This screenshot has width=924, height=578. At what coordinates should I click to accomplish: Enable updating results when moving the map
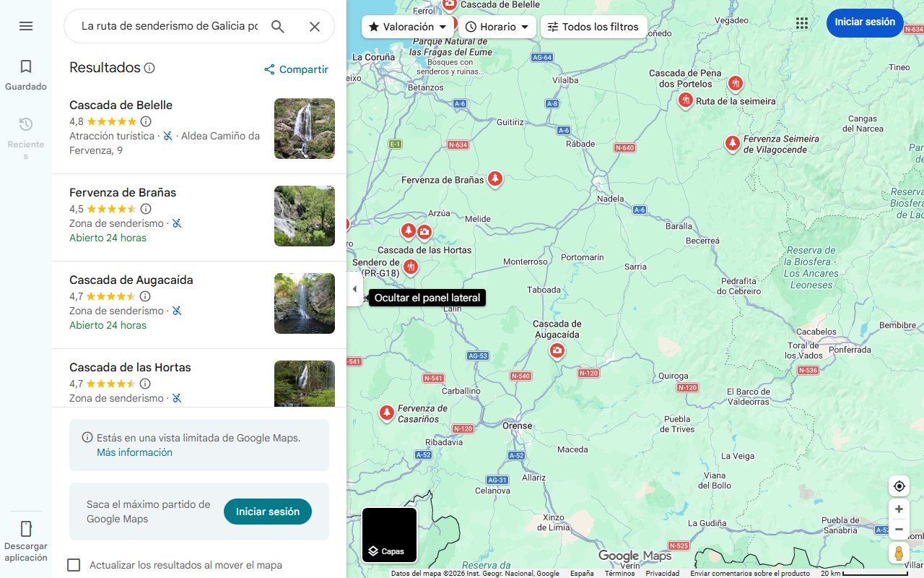[x=74, y=565]
